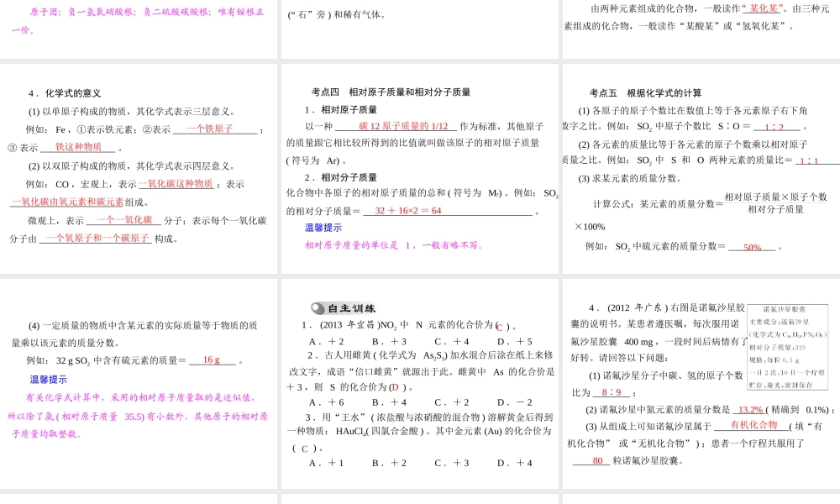Click option A．＋1 under the HAuCl₄ question

pyautogui.click(x=326, y=464)
